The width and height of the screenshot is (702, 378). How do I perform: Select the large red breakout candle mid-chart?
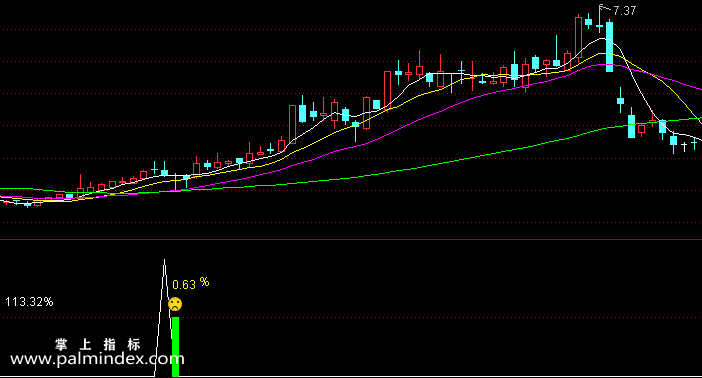tap(292, 124)
